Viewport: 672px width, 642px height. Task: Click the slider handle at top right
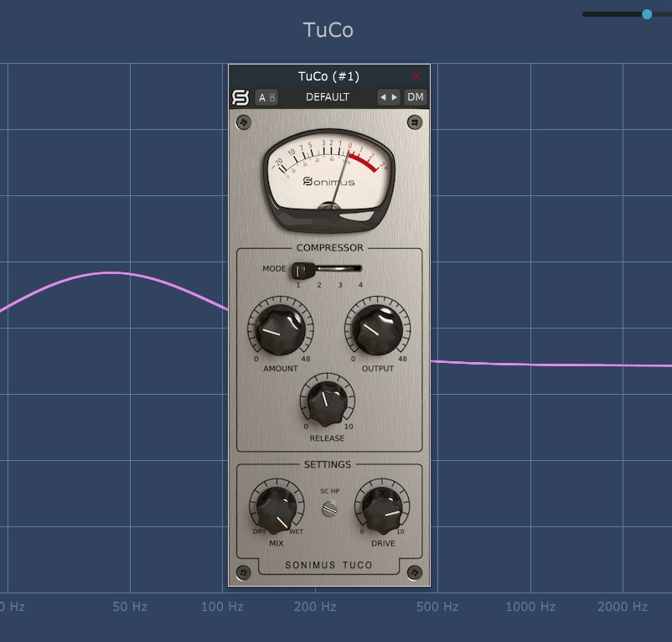[647, 14]
